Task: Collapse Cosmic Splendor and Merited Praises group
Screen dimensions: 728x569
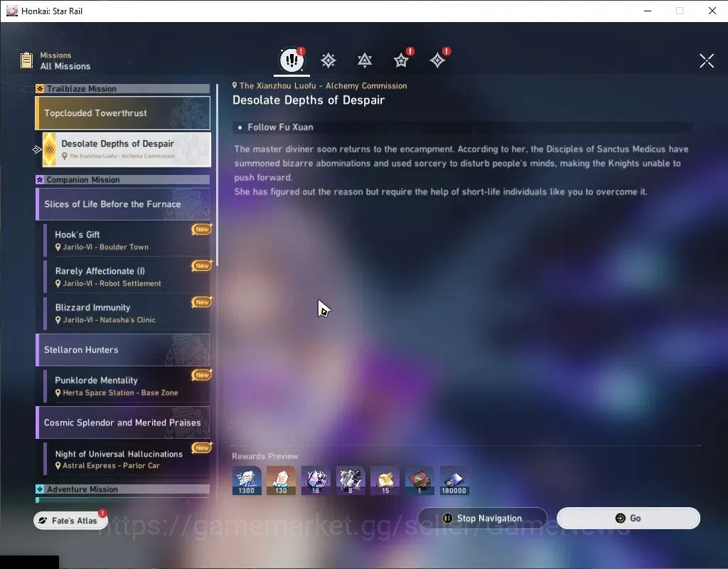Action: 122,422
